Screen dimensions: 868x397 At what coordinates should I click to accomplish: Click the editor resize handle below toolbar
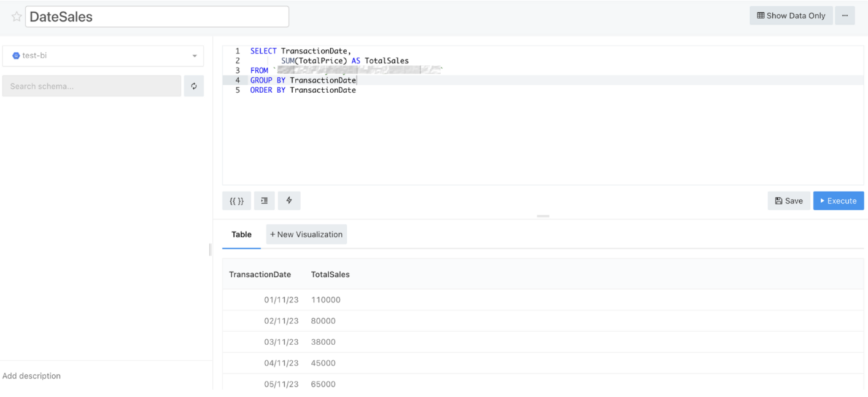coord(543,216)
